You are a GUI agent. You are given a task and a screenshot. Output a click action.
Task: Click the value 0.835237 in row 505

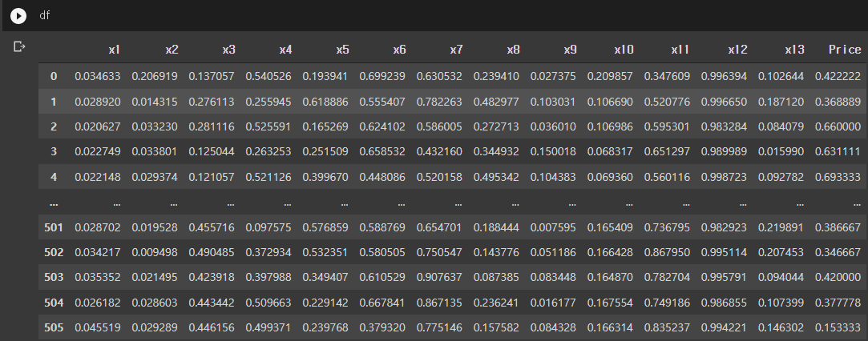tap(667, 327)
